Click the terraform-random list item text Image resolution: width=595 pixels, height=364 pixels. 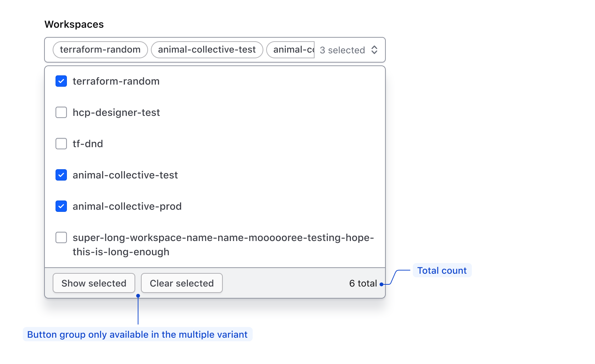pos(116,81)
